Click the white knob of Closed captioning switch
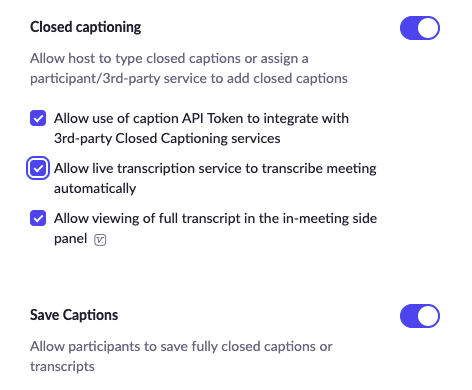The width and height of the screenshot is (472, 390). tap(428, 28)
